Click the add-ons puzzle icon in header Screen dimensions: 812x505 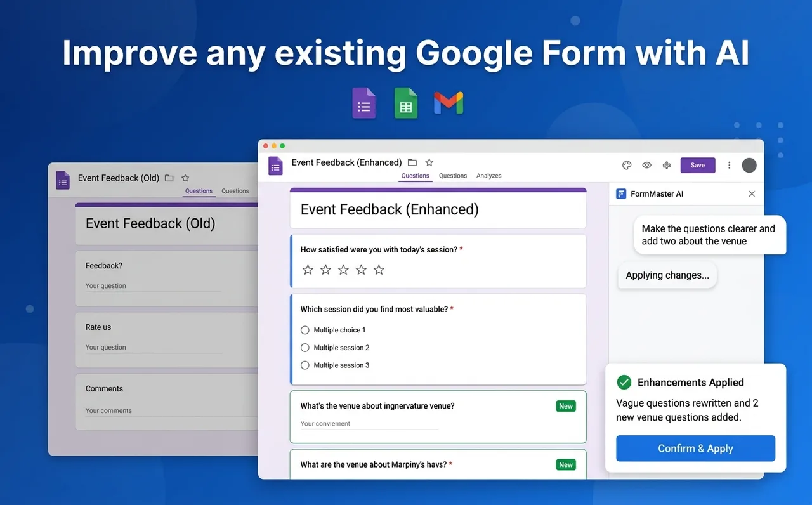(667, 165)
